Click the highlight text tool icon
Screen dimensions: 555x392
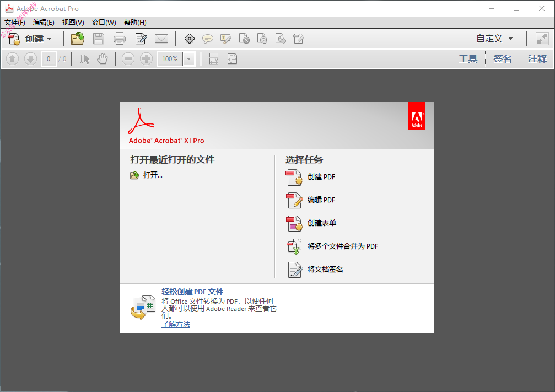pos(225,39)
